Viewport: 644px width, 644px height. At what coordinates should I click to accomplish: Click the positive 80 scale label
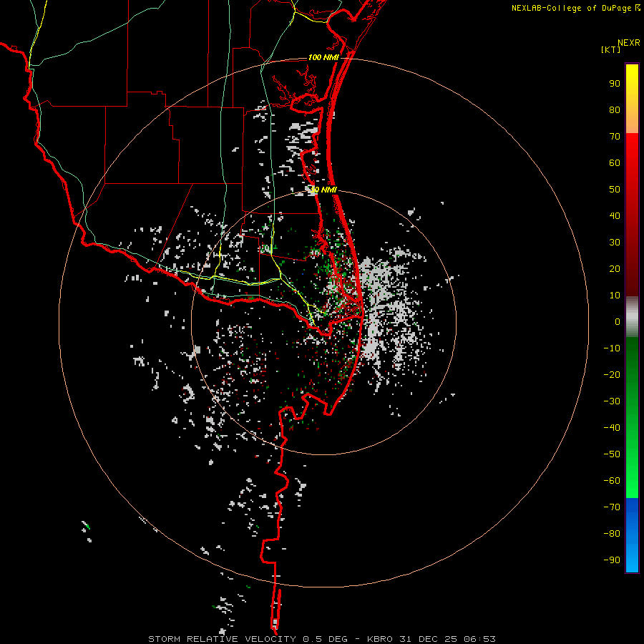click(615, 110)
